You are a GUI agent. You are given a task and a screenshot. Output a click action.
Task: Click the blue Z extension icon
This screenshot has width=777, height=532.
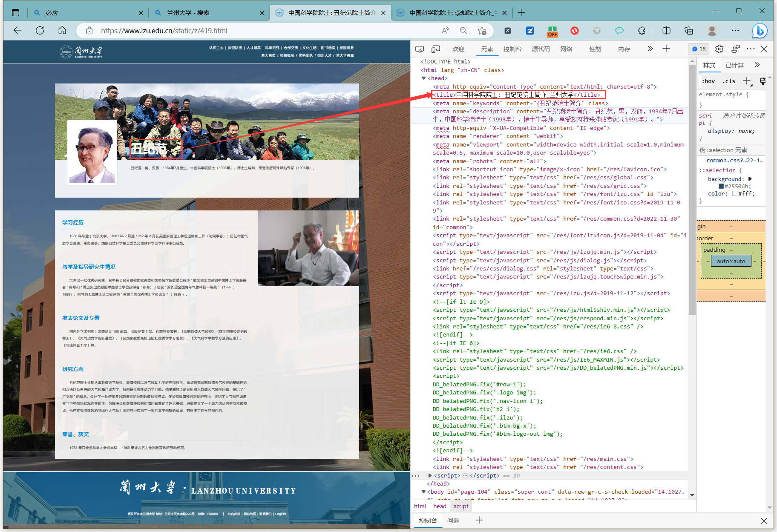click(530, 31)
